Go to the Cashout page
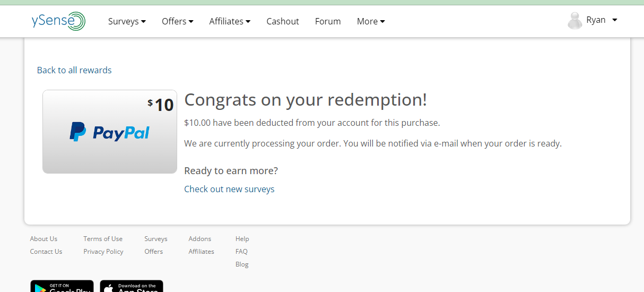The width and height of the screenshot is (644, 292). [x=283, y=21]
